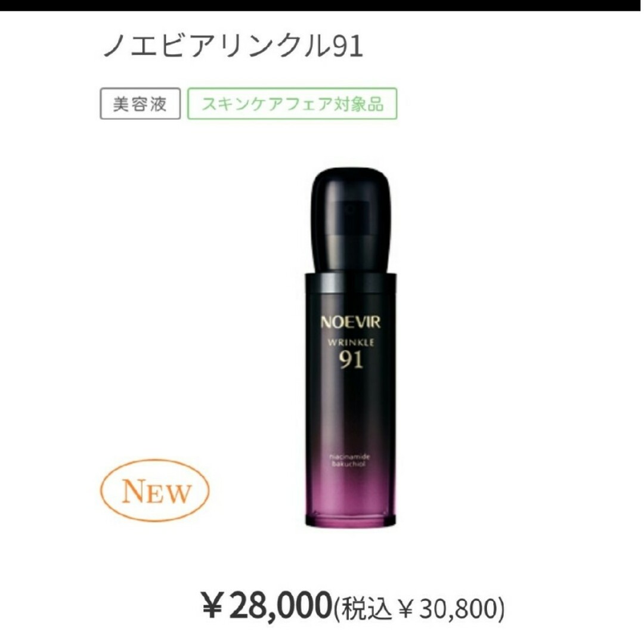Click the niacinamide bakuchiol text on bottle
The height and width of the screenshot is (644, 644).
point(349,460)
